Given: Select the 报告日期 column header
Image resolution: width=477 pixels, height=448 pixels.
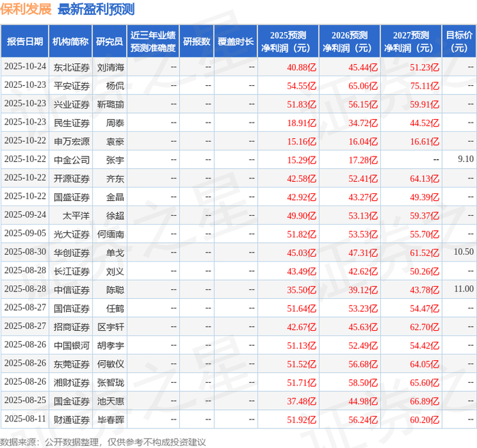Looking at the screenshot, I should [25, 42].
